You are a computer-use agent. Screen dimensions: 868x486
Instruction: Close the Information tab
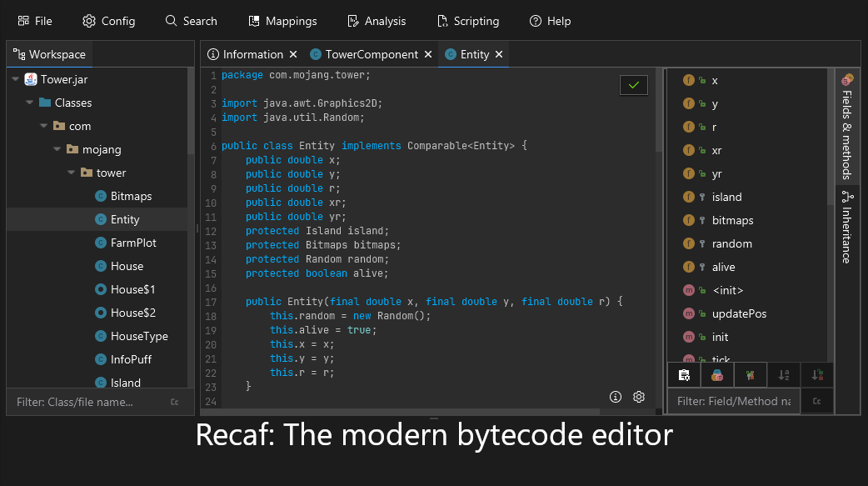[293, 54]
